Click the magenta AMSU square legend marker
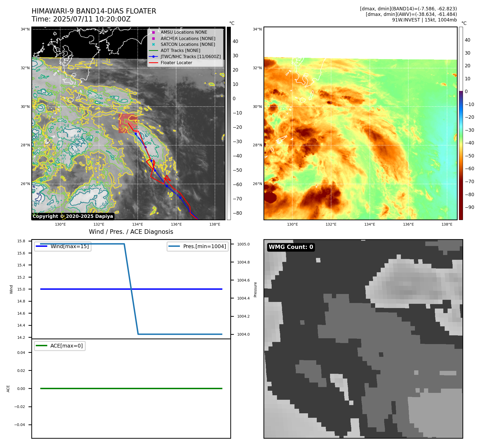This screenshot has width=481, height=448. (153, 32)
